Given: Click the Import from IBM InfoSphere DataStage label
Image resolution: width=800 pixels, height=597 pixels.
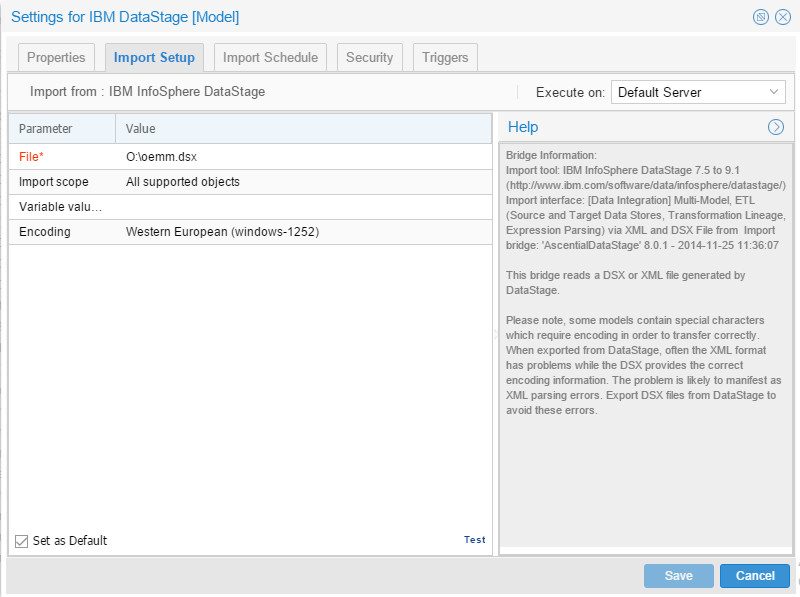Looking at the screenshot, I should [x=147, y=92].
